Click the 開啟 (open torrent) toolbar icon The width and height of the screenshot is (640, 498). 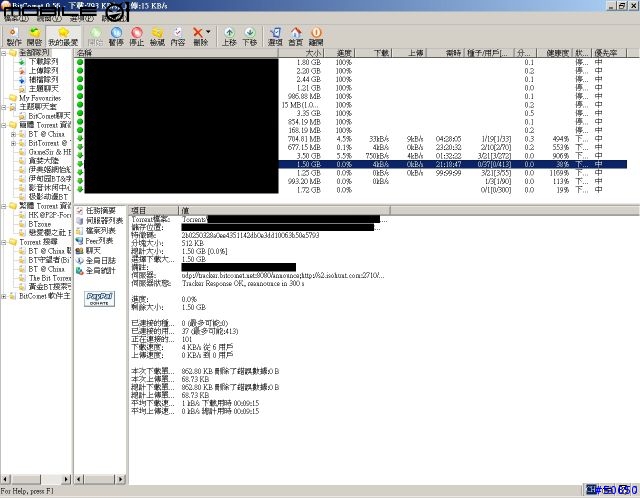(x=34, y=36)
